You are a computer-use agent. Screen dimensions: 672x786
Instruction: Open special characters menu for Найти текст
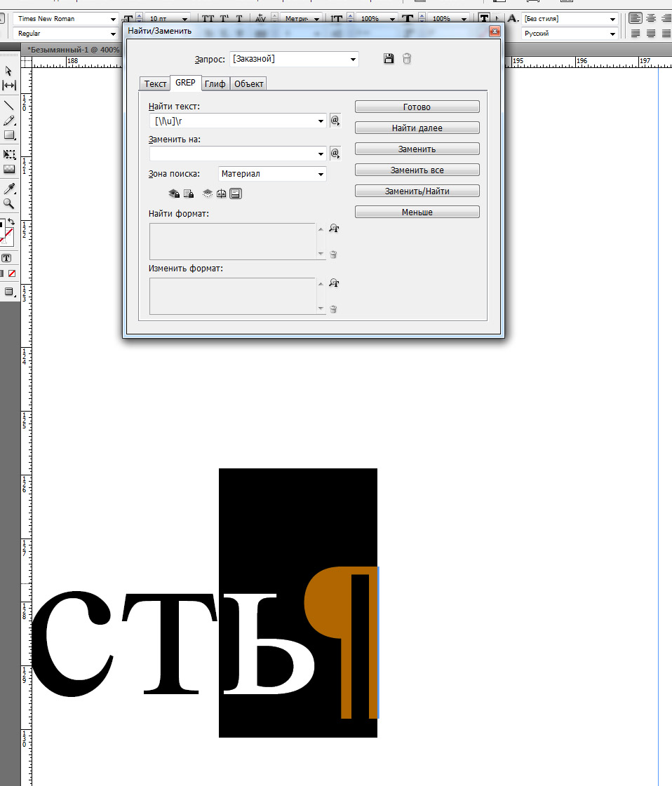335,121
